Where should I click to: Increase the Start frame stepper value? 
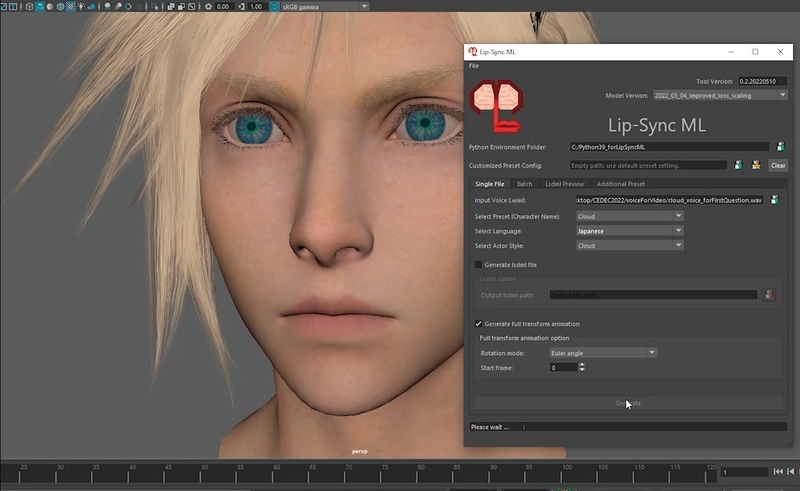click(x=582, y=365)
